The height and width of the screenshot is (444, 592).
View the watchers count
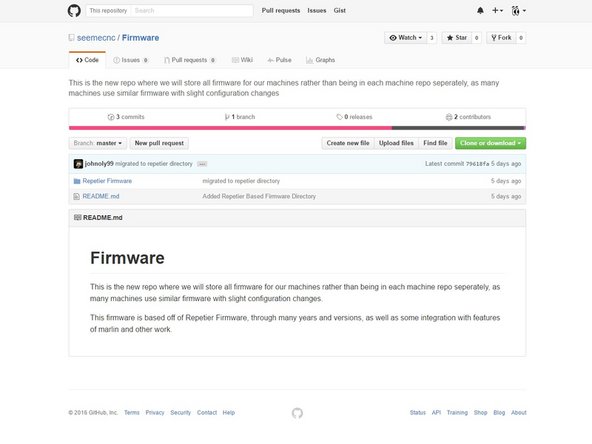(x=432, y=38)
